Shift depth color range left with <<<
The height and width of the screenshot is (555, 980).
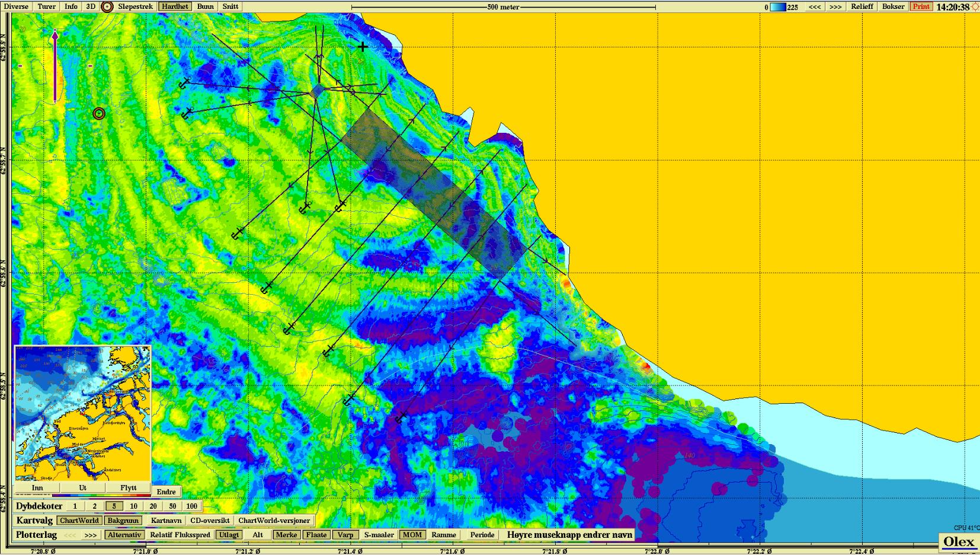point(815,7)
